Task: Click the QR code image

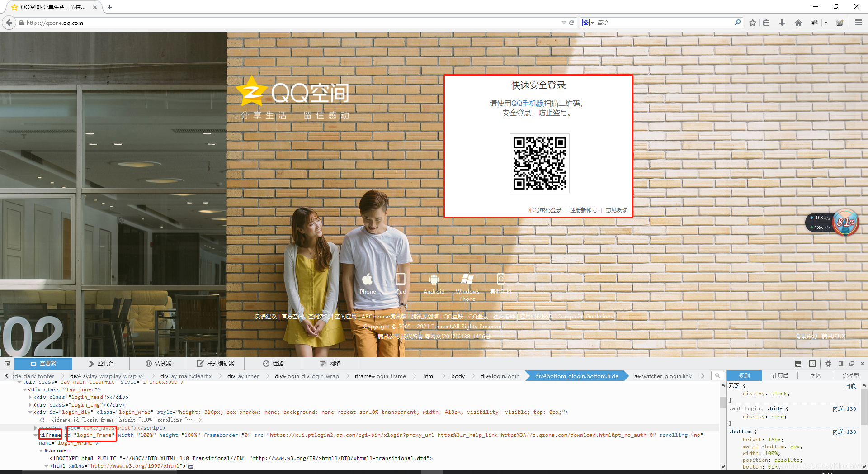Action: [x=540, y=163]
